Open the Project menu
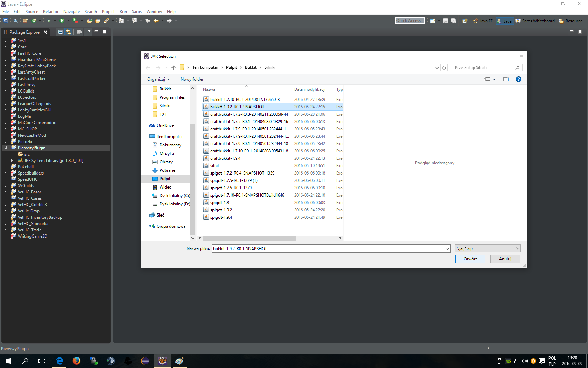 (108, 12)
